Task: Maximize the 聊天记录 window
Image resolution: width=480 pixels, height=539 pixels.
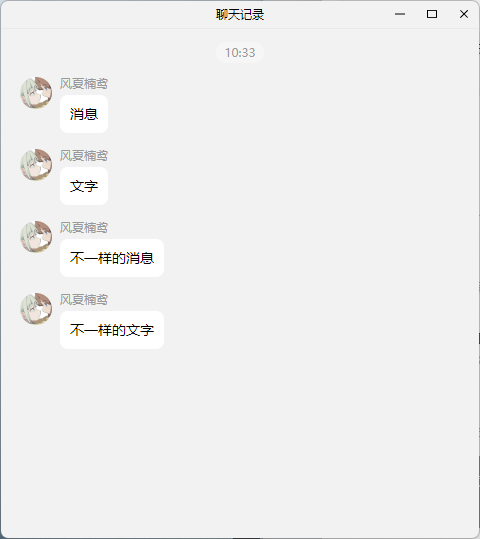Action: (432, 14)
